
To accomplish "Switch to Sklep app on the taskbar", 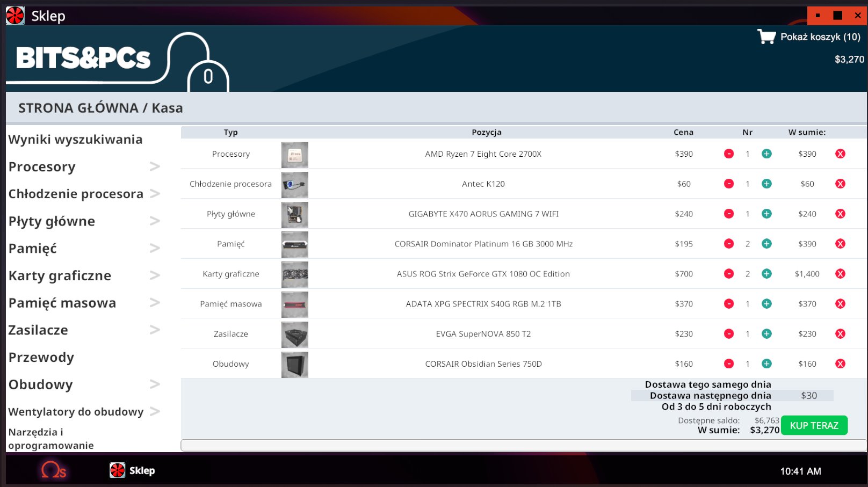I will [x=132, y=470].
